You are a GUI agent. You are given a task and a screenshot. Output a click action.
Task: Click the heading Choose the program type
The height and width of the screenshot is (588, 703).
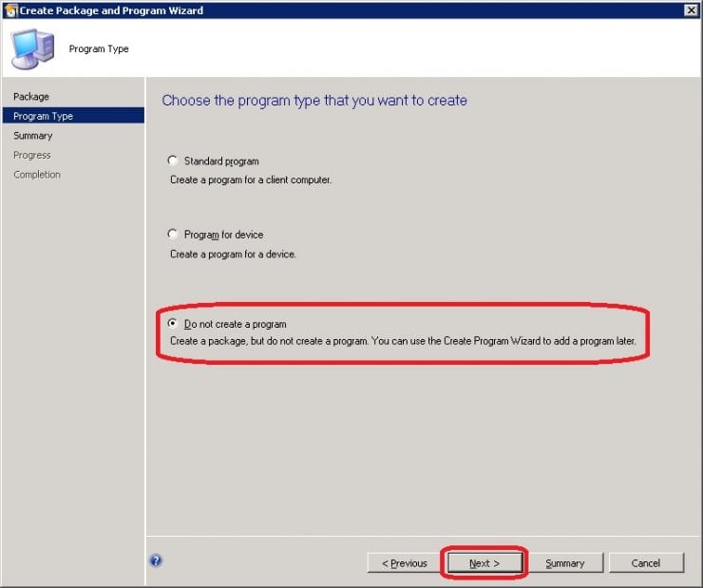(x=314, y=101)
